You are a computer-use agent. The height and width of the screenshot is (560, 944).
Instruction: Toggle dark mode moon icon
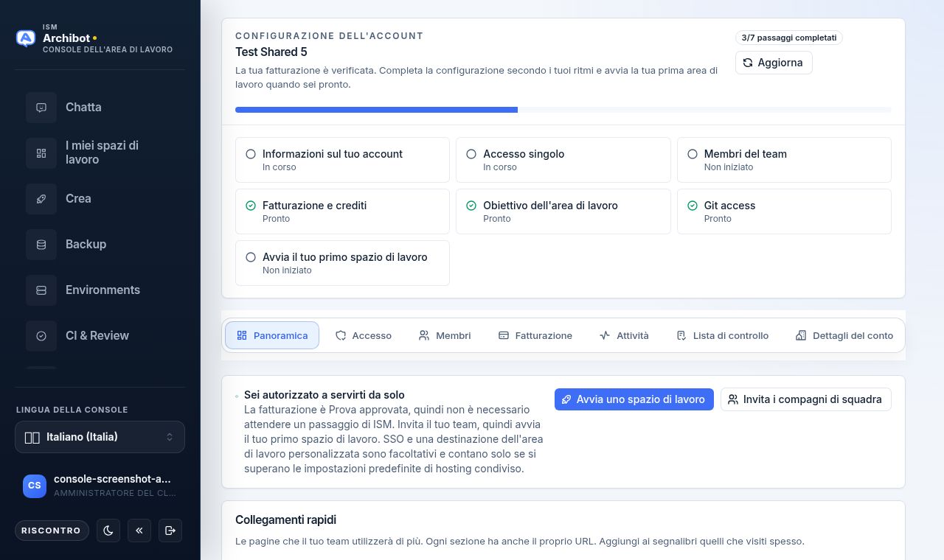108,531
